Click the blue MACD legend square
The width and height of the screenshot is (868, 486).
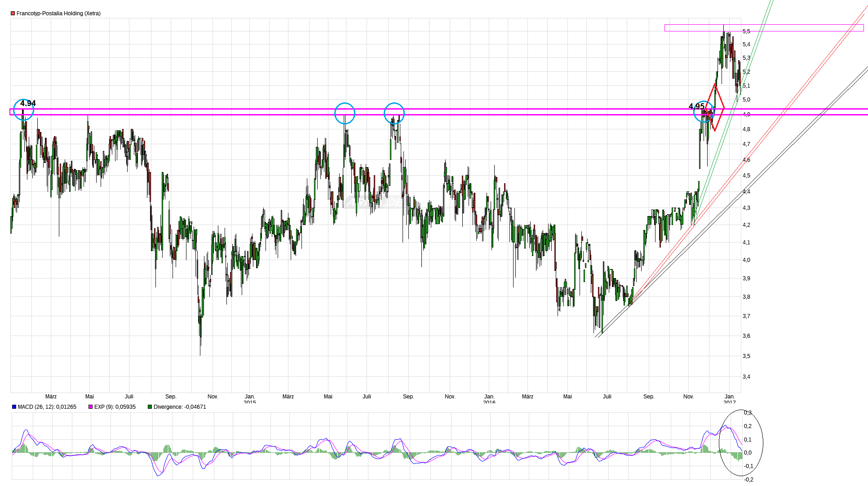14,407
